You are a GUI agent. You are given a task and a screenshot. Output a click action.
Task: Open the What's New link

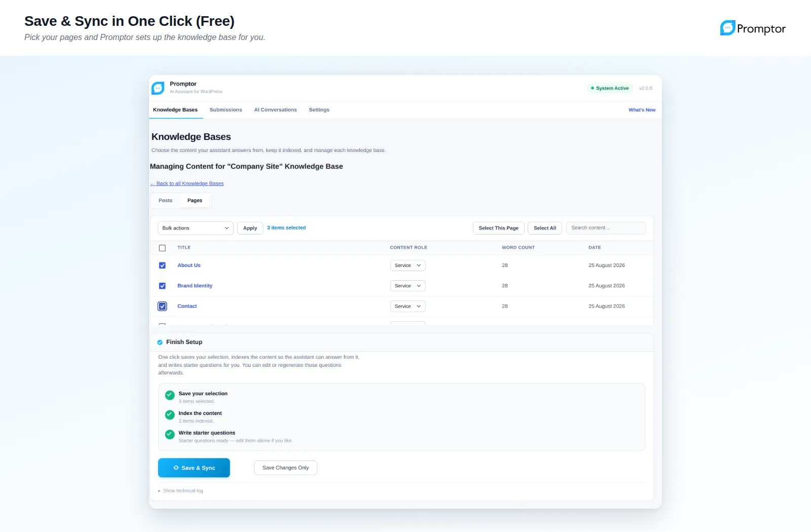[642, 110]
